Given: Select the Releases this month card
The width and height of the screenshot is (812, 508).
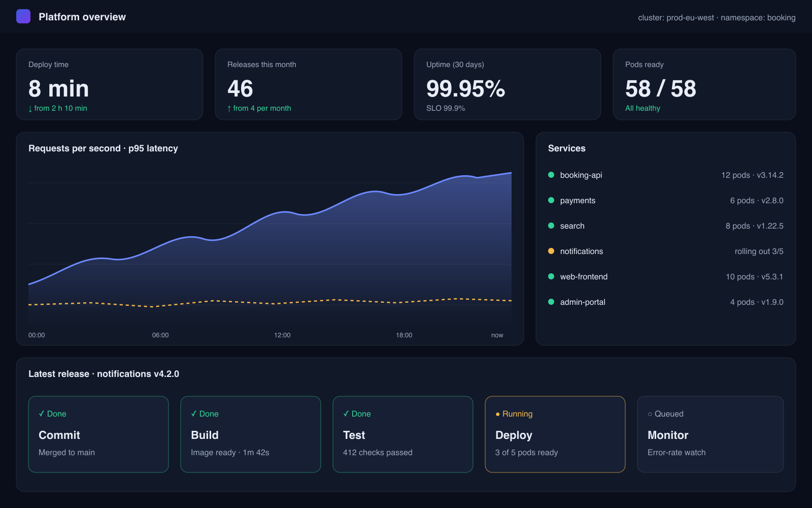Looking at the screenshot, I should click(x=309, y=84).
